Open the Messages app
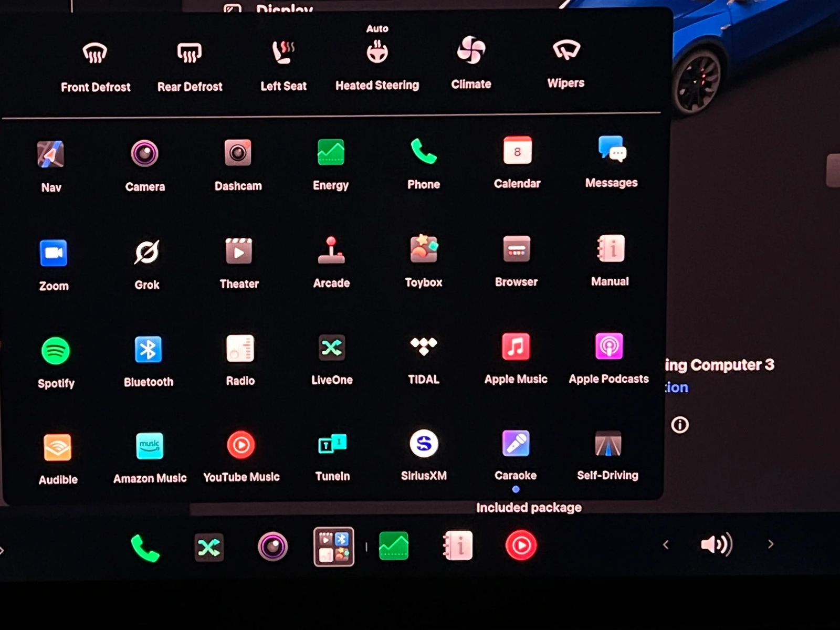 (612, 149)
